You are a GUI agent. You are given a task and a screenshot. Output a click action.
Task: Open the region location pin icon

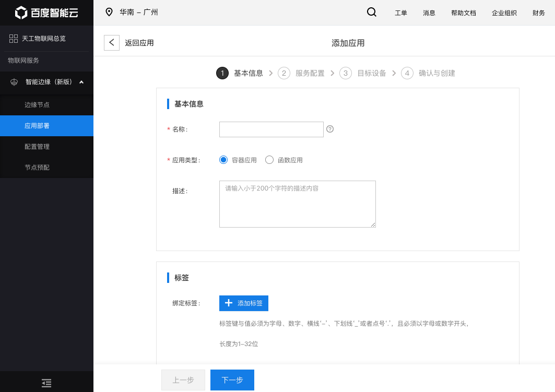coord(109,12)
